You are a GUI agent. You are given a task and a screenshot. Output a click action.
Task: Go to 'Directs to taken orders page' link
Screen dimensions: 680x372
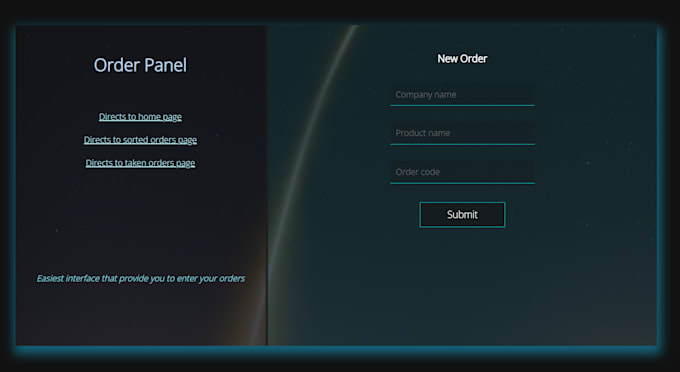pos(140,163)
